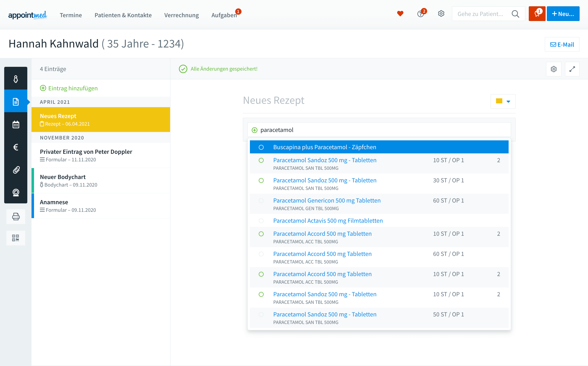This screenshot has width=588, height=366.
Task: Open the record settings gear icon
Action: [x=554, y=69]
